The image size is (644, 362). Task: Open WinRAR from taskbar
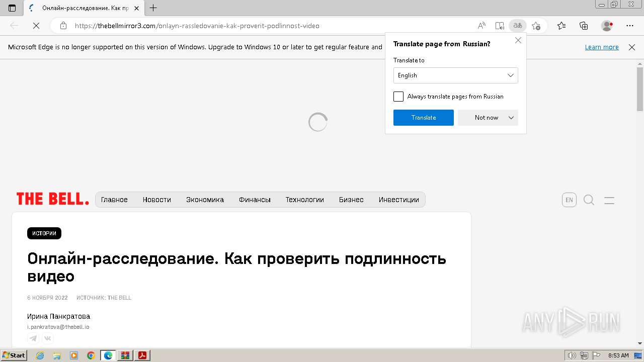point(125,355)
